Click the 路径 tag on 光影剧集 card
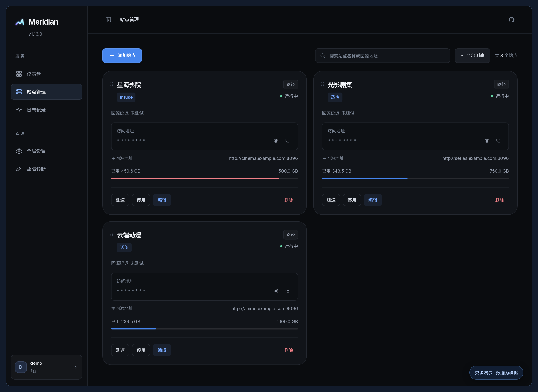Image resolution: width=538 pixels, height=392 pixels. point(501,84)
